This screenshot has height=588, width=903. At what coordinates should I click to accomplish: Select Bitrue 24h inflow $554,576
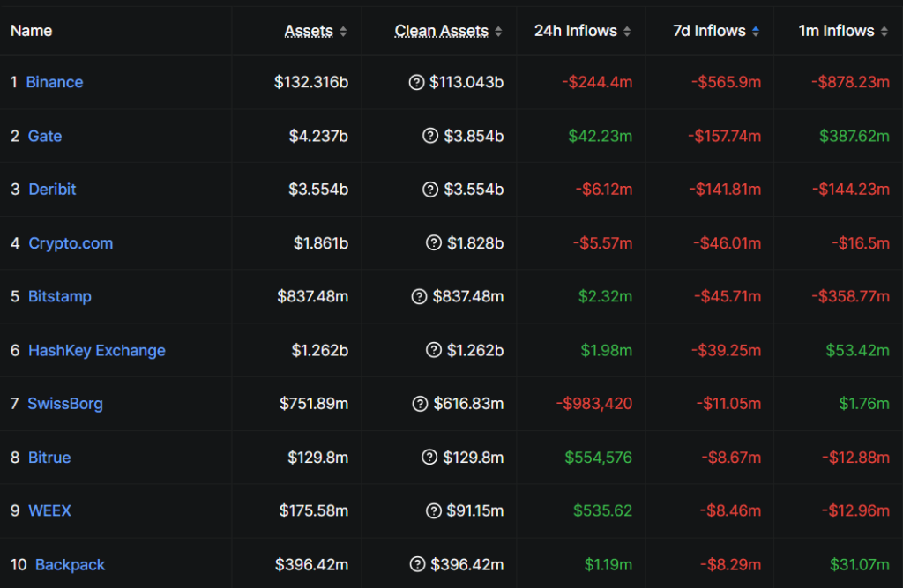599,458
